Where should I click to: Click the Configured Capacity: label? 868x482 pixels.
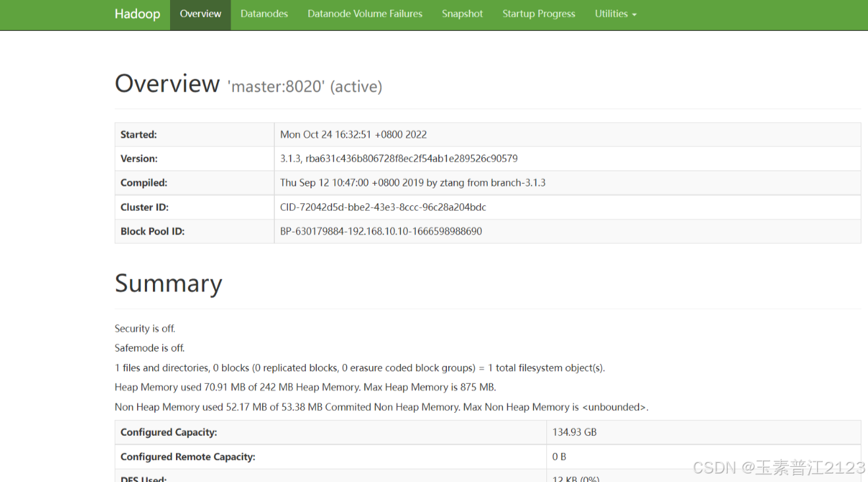[169, 432]
